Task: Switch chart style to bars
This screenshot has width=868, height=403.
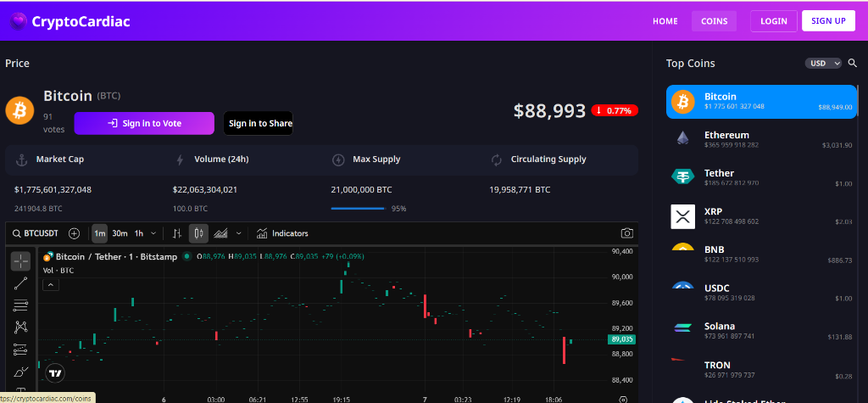Action: click(177, 233)
